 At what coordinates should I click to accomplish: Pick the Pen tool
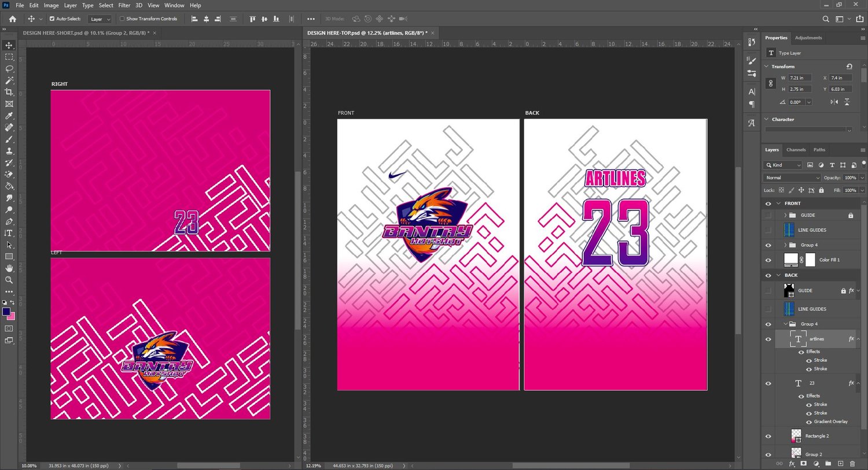[9, 221]
